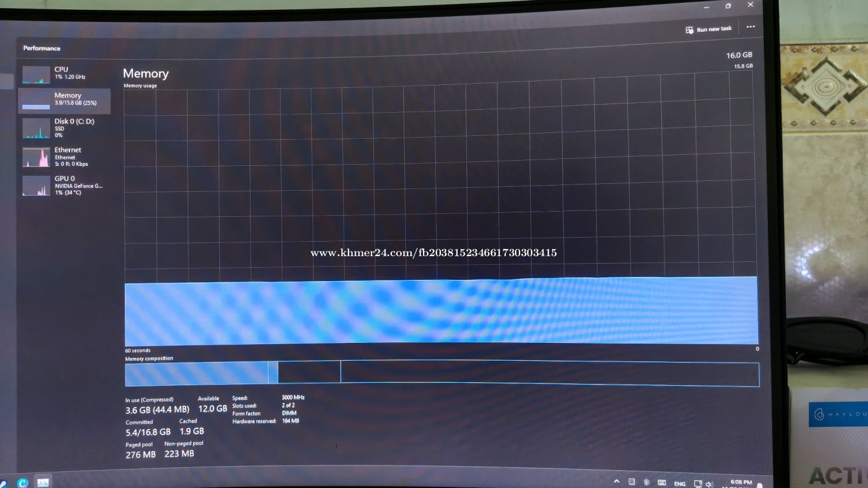
Task: Click the Run new task icon
Action: click(689, 30)
